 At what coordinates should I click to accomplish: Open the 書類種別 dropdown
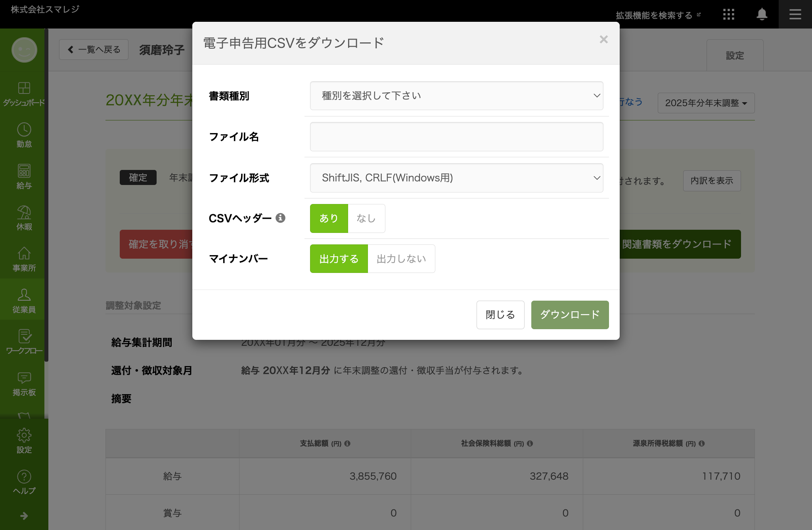pyautogui.click(x=456, y=96)
